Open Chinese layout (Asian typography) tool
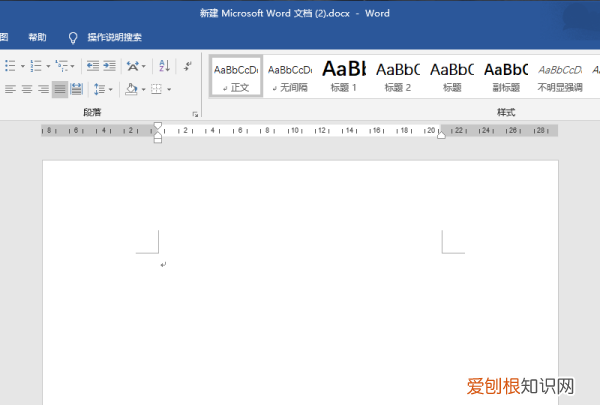 coord(133,66)
